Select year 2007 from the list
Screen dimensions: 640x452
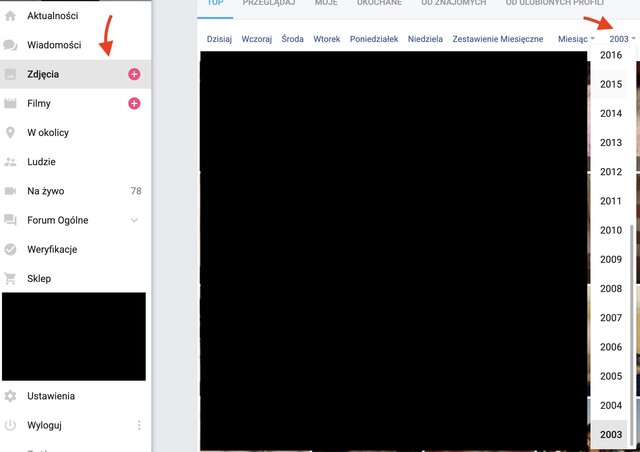pos(611,318)
